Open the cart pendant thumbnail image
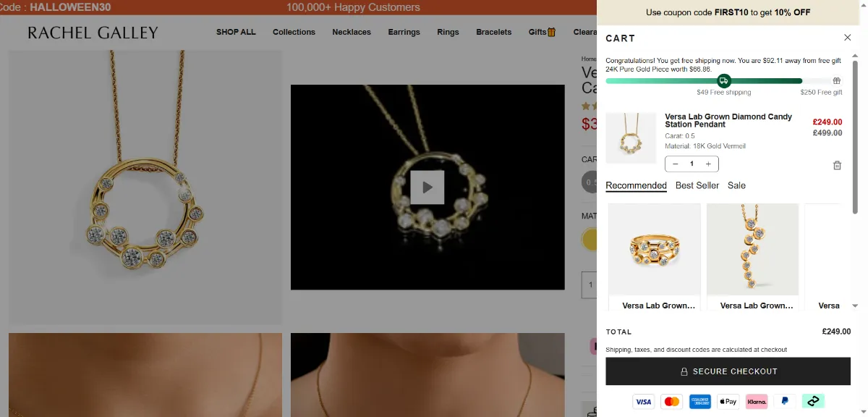This screenshot has height=417, width=868. (631, 138)
